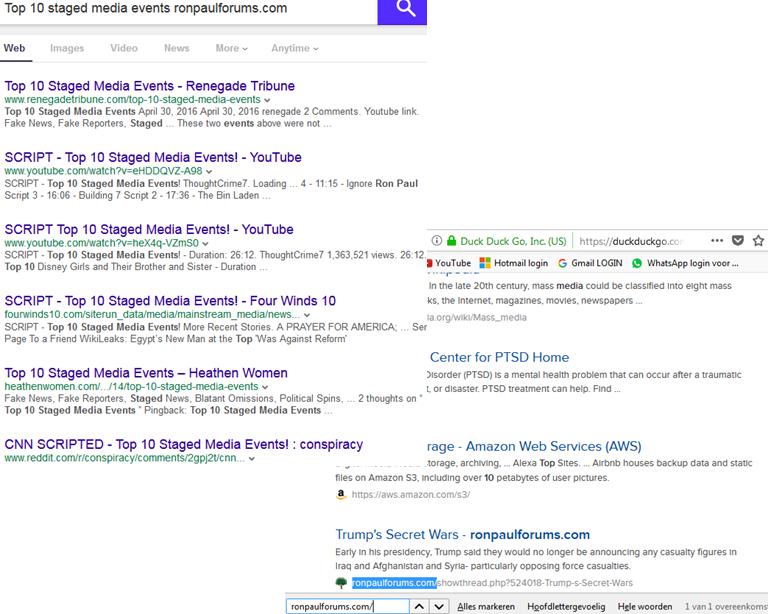
Task: Go to next find match with down arrow
Action: (439, 606)
